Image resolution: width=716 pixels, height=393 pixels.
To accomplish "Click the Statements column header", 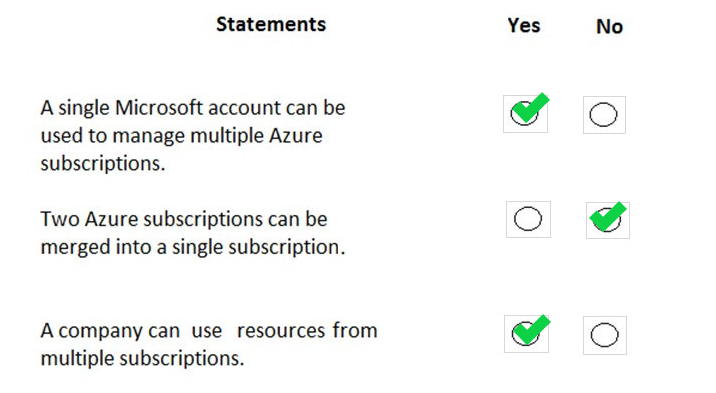I will coord(271,24).
